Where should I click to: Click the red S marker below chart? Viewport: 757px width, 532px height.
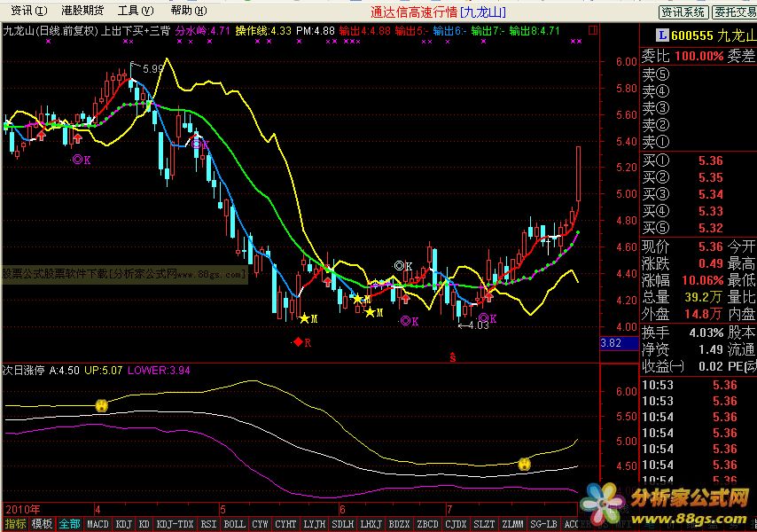452,357
